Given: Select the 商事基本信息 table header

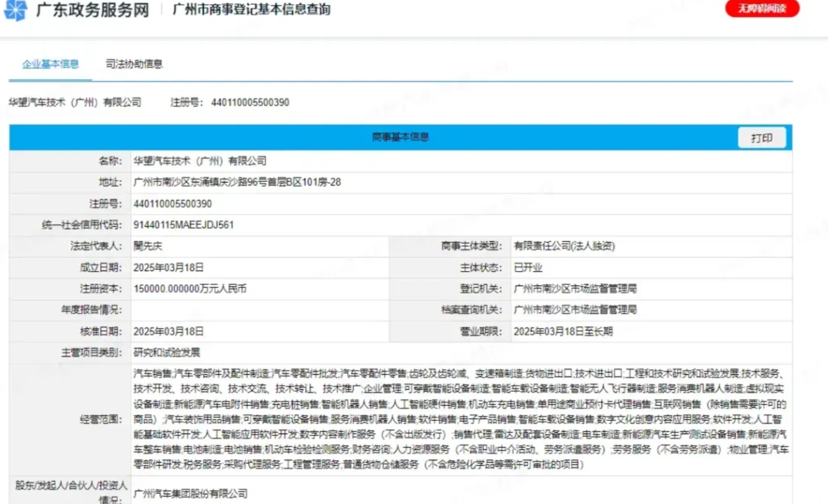Looking at the screenshot, I should pos(400,137).
